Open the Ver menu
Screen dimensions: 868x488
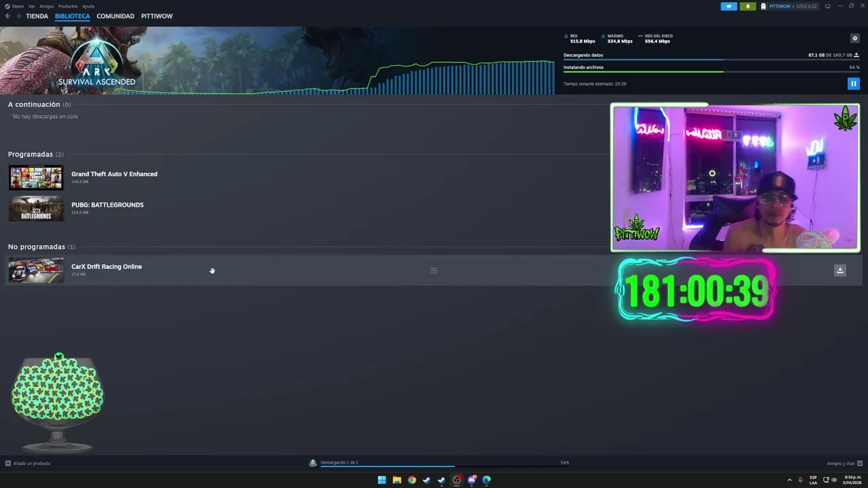point(31,6)
